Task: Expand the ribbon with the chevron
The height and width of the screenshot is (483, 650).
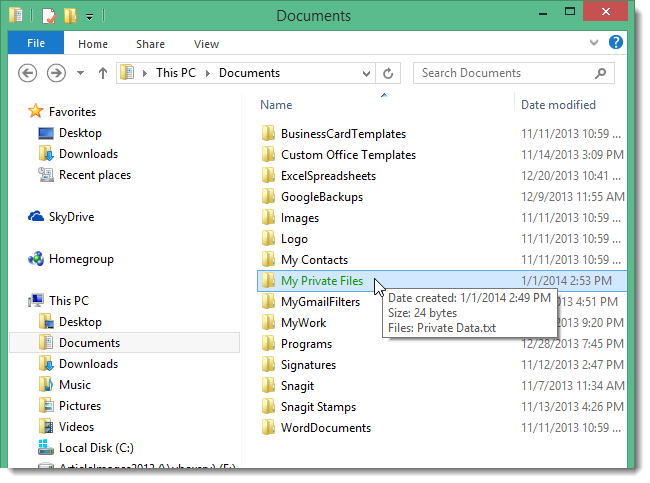Action: tap(594, 42)
